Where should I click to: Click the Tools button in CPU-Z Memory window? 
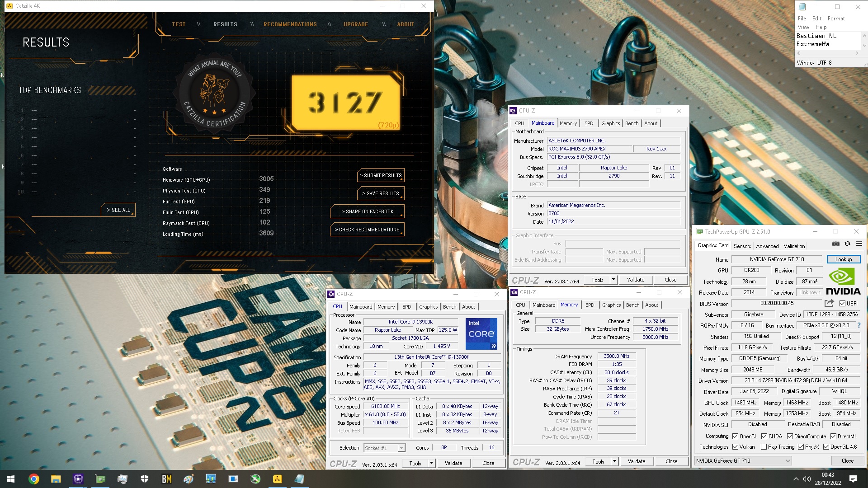tap(598, 461)
